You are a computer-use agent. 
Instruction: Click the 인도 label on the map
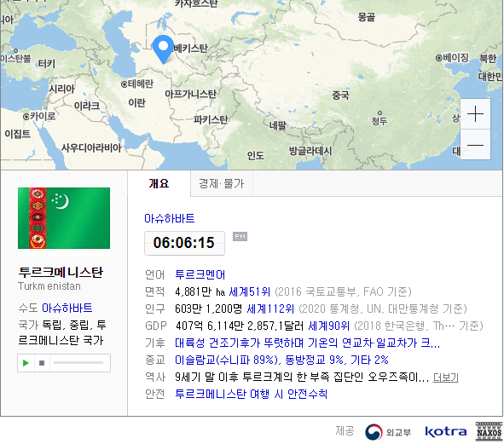click(x=256, y=156)
